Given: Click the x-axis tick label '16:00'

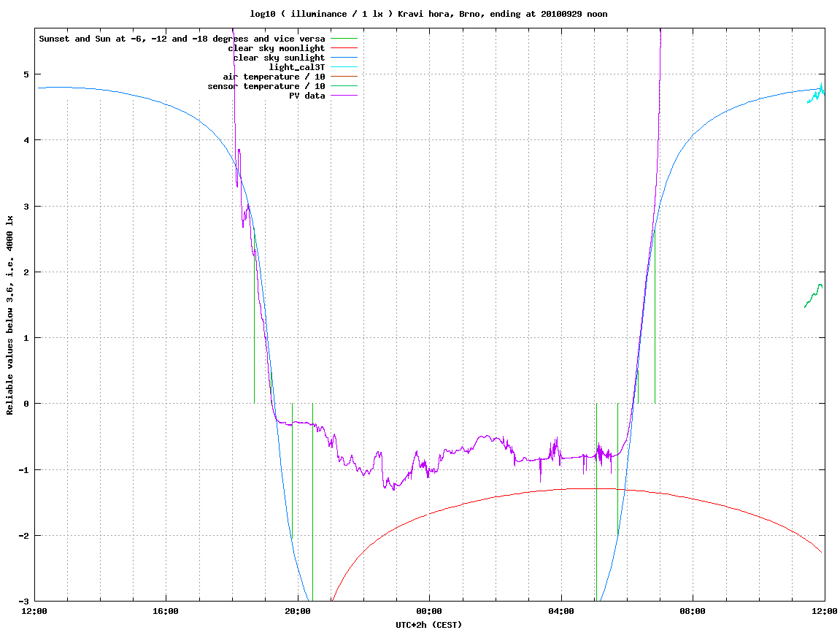Looking at the screenshot, I should (x=166, y=611).
